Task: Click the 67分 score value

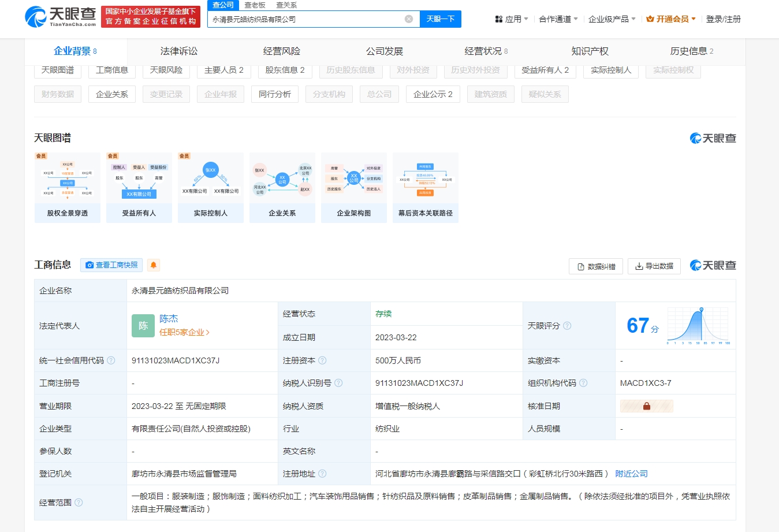Action: (643, 326)
